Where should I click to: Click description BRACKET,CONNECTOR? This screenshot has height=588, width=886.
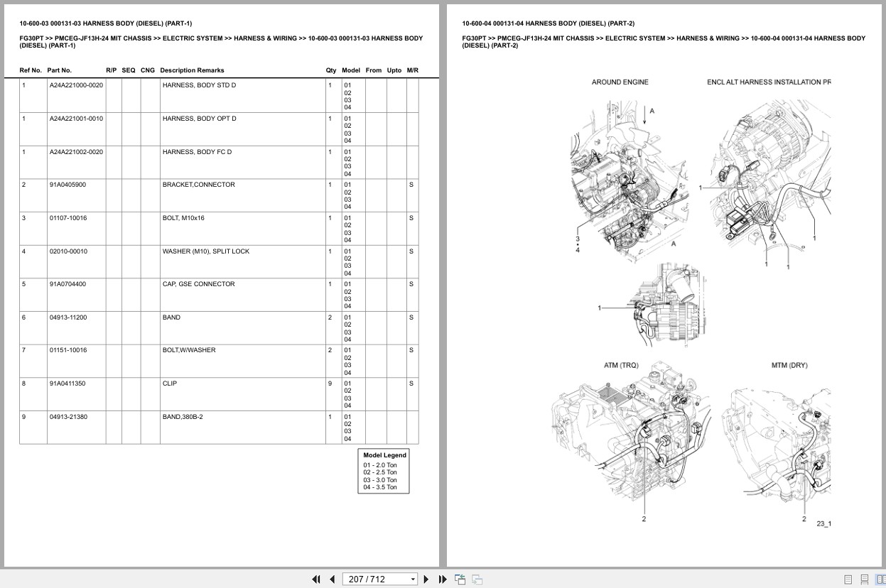click(198, 185)
